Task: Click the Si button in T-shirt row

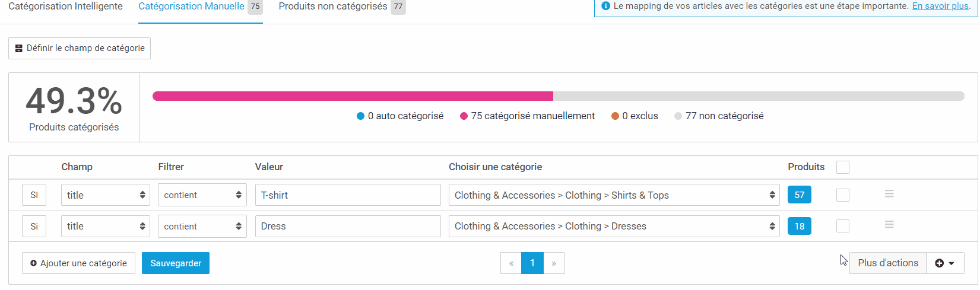Action: coord(34,195)
